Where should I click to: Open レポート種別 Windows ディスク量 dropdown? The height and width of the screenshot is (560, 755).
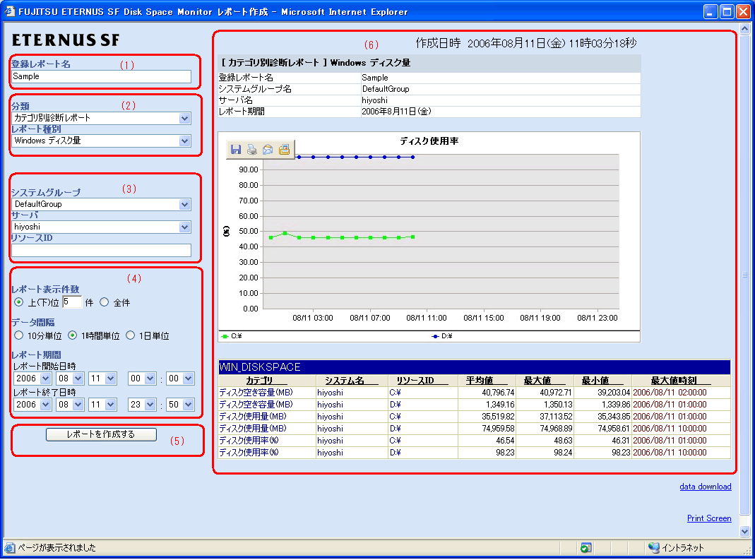coord(185,141)
